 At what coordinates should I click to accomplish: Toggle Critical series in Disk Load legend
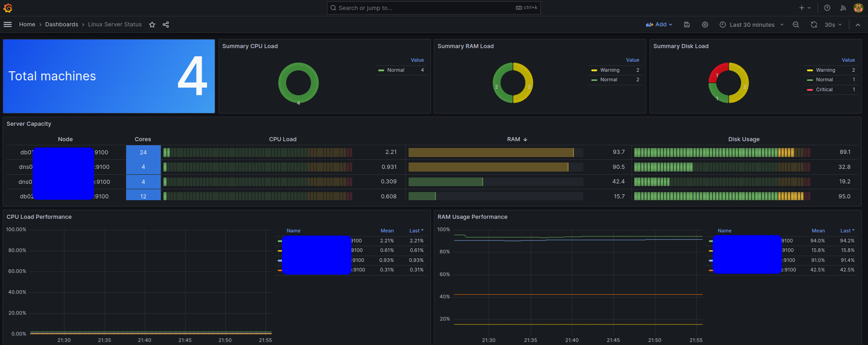(x=824, y=89)
